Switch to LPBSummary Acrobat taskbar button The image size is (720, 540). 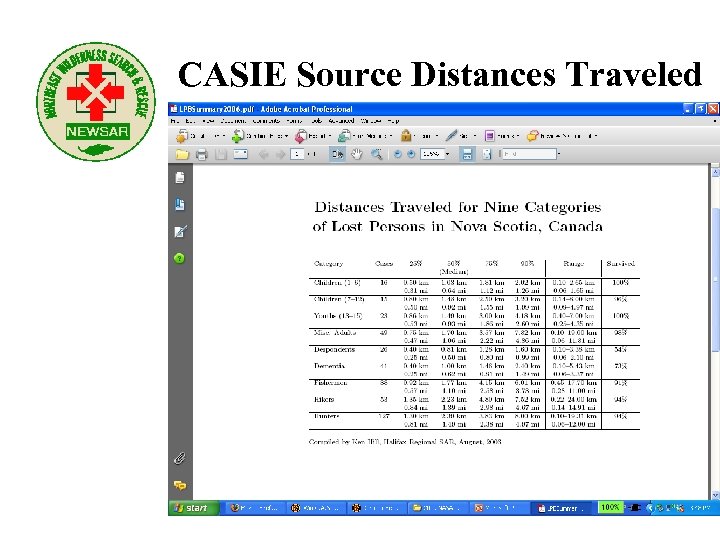(x=563, y=508)
